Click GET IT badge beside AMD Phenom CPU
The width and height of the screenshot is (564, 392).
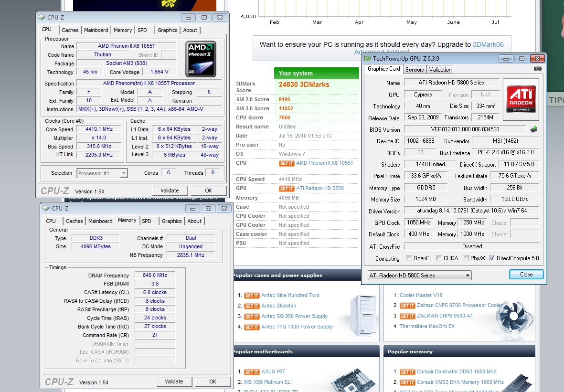[x=287, y=163]
